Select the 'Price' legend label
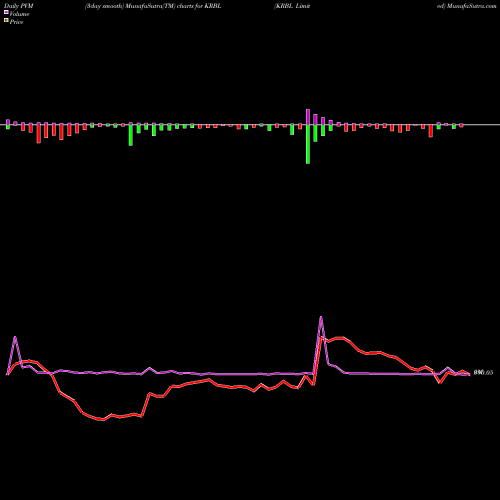This screenshot has height=500, width=500. pos(16,22)
